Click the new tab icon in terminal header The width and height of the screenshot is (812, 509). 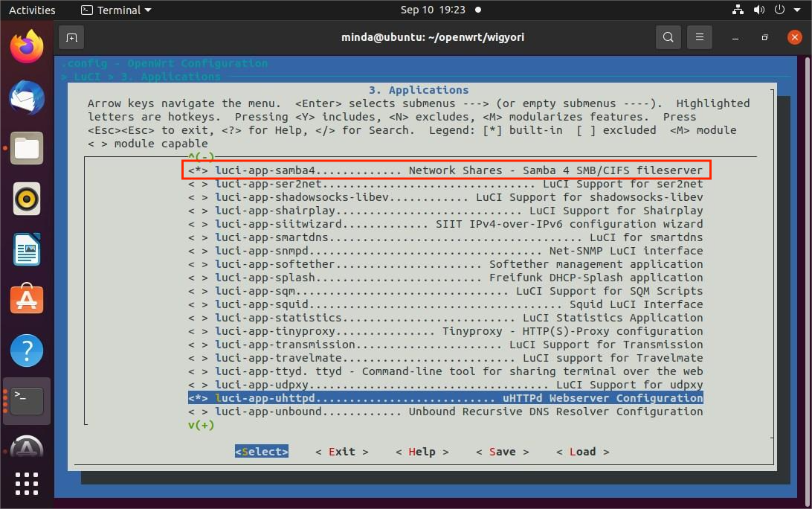pos(71,37)
